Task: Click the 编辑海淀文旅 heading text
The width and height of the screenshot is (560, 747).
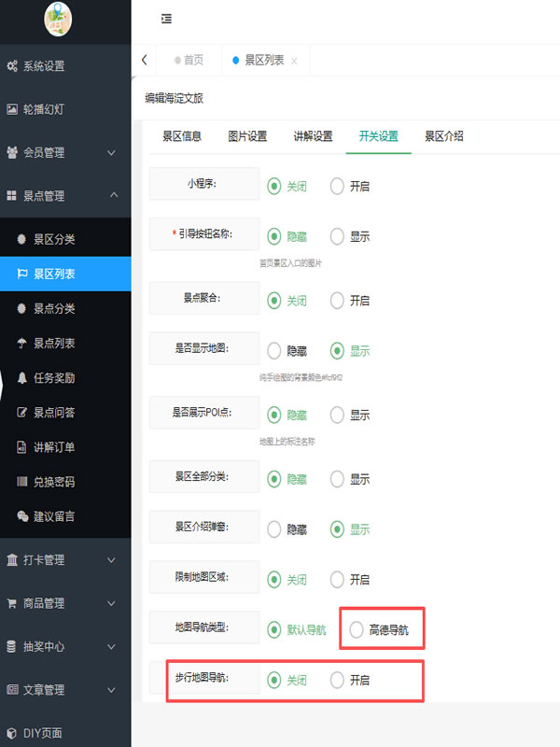Action: [175, 99]
